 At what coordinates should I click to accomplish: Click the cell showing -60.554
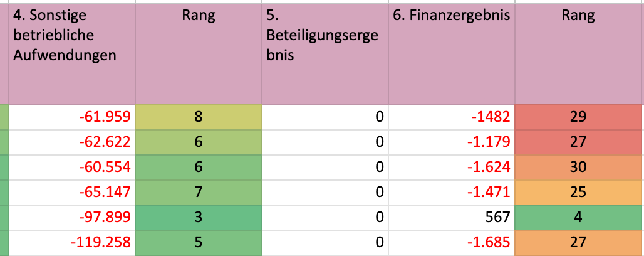point(72,167)
